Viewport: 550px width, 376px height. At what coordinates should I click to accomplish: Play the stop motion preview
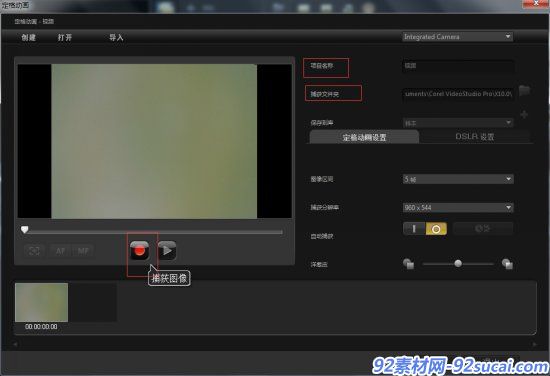point(167,250)
